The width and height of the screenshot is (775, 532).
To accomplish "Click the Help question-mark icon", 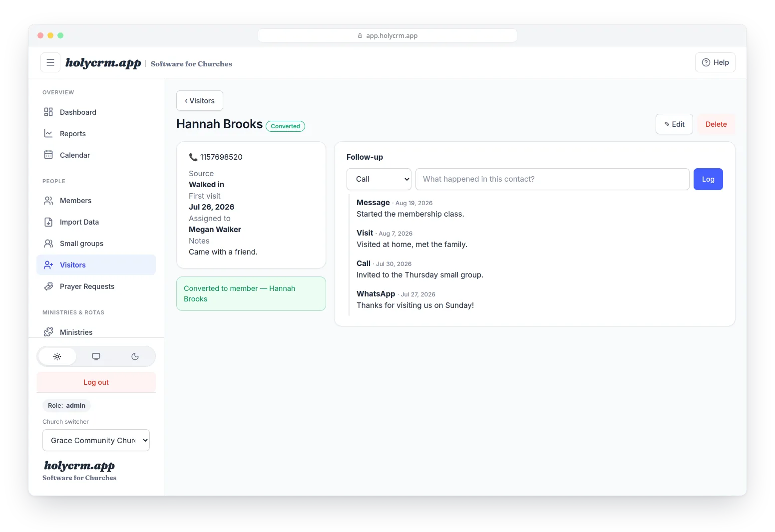I will [706, 62].
